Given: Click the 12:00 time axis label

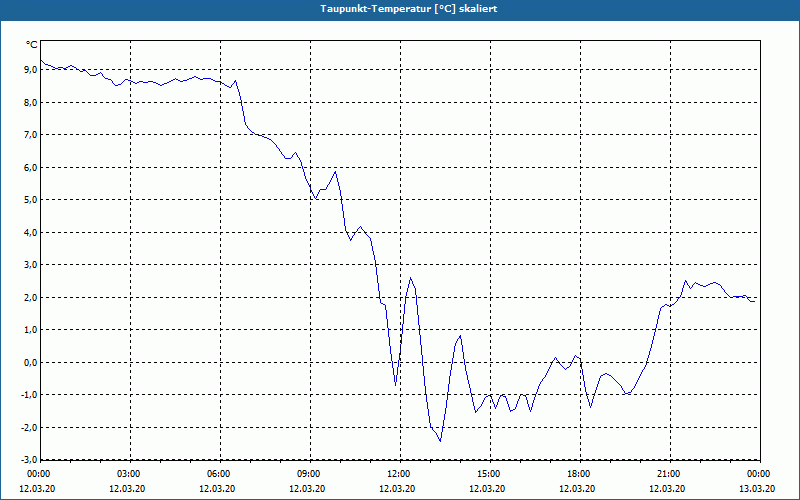Looking at the screenshot, I should point(400,474).
